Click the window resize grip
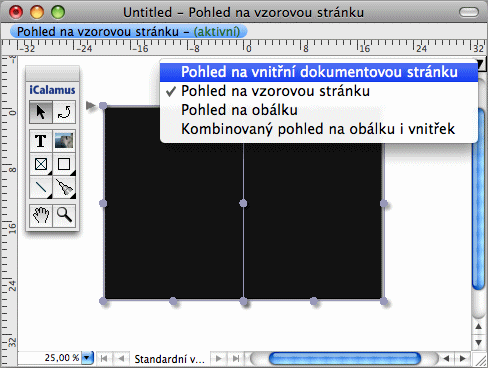Image resolution: width=488 pixels, height=368 pixels. click(x=479, y=360)
